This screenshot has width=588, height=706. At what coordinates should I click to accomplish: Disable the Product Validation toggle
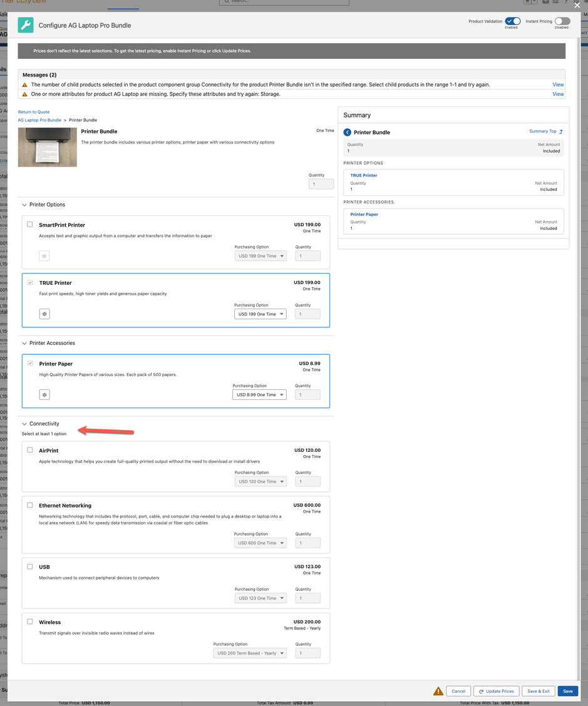point(512,21)
